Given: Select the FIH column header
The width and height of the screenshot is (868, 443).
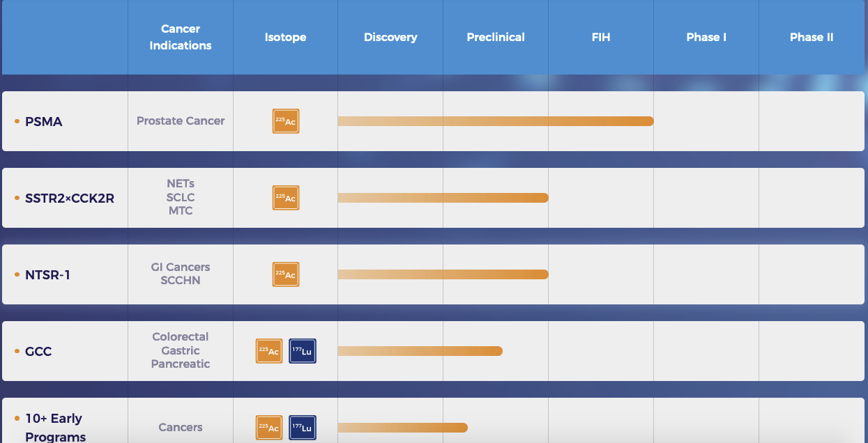Looking at the screenshot, I should tap(601, 38).
